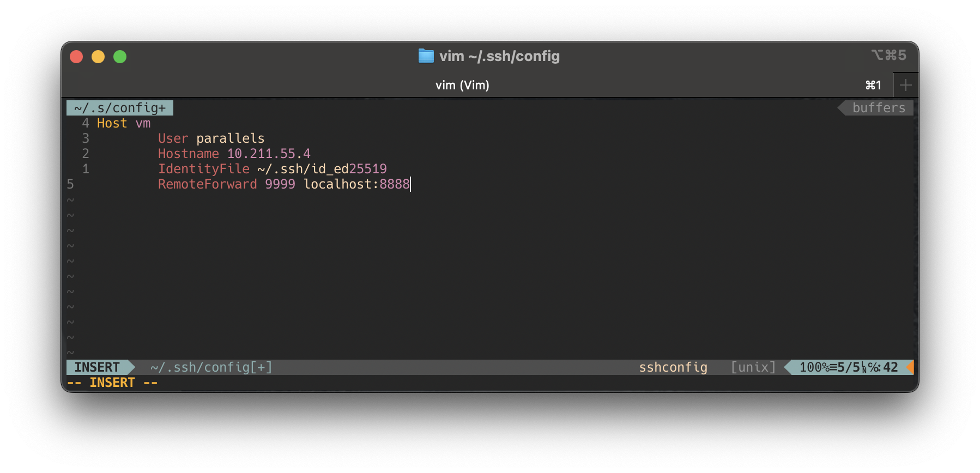Open a new tab with plus button

[x=905, y=85]
